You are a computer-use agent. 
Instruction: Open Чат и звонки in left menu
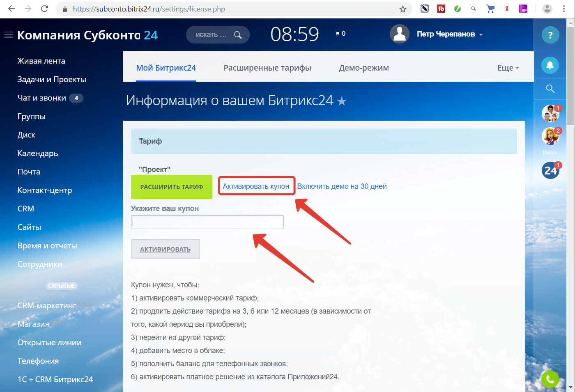42,98
